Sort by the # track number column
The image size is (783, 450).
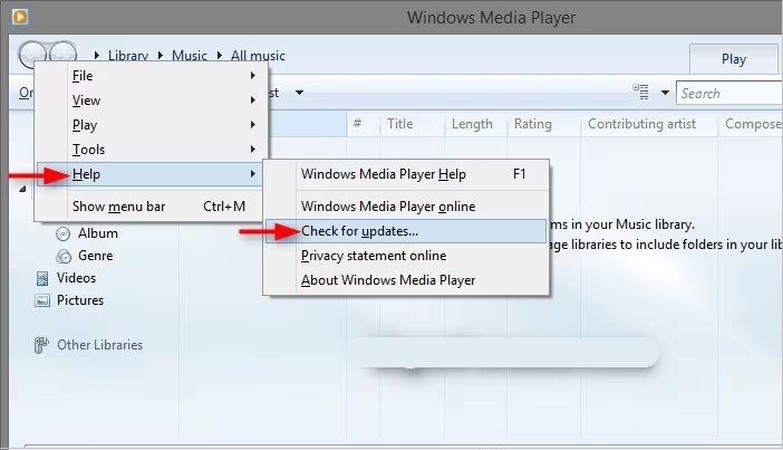coord(363,124)
